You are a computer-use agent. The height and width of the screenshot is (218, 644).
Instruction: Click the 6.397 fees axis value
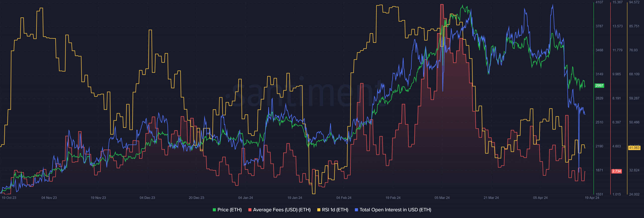click(617, 122)
